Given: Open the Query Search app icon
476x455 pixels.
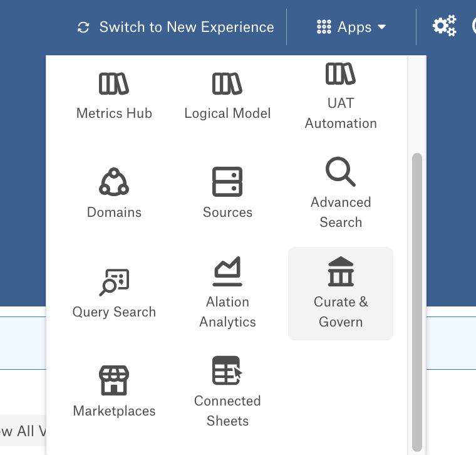Looking at the screenshot, I should tap(114, 282).
